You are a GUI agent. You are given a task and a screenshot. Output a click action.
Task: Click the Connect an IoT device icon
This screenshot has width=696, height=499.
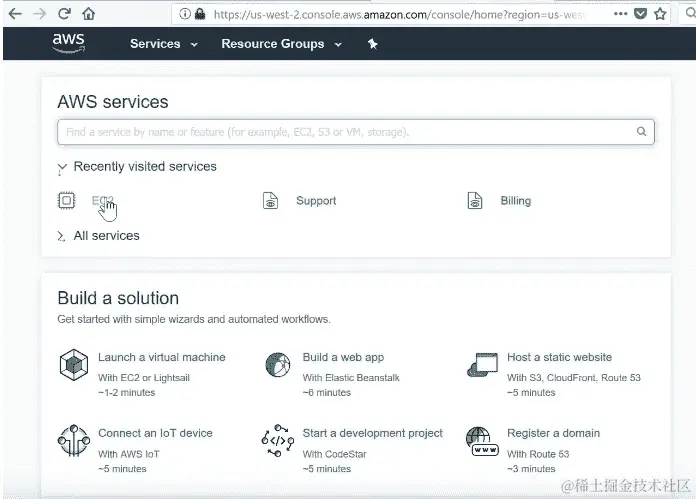pos(74,440)
